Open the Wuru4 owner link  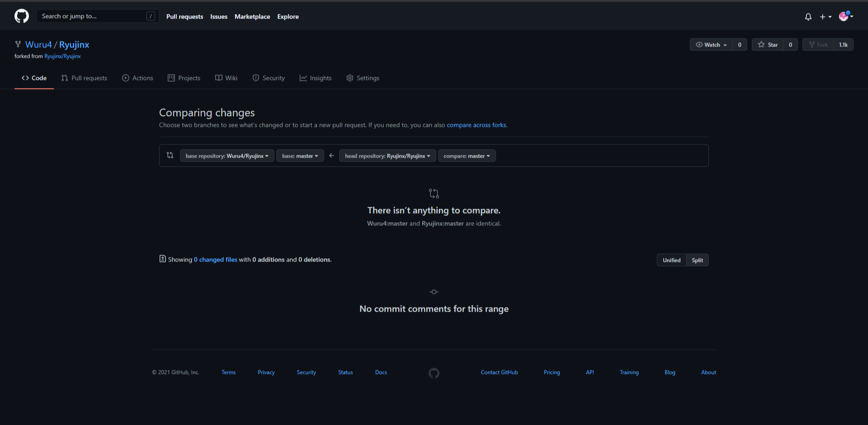tap(38, 45)
